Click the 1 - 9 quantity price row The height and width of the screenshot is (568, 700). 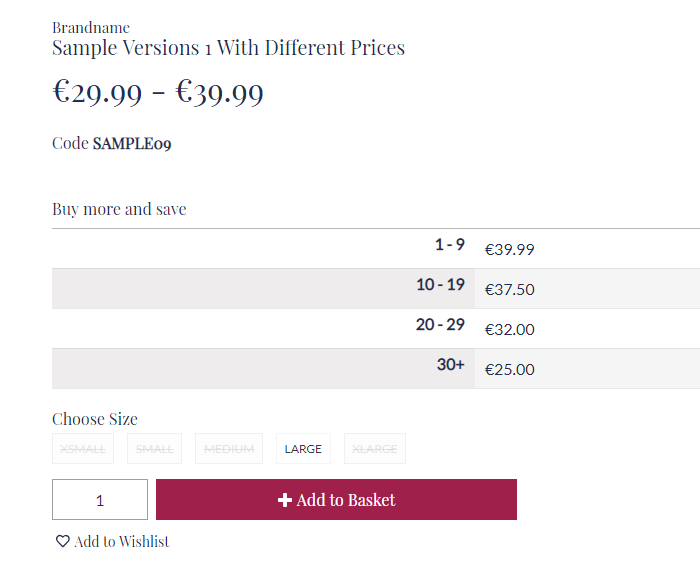point(376,249)
